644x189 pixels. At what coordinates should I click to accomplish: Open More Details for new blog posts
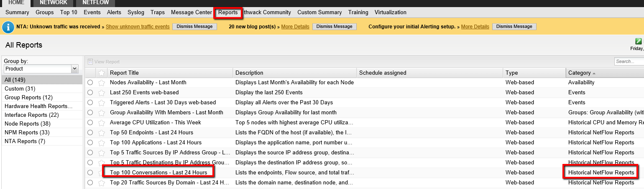295,27
